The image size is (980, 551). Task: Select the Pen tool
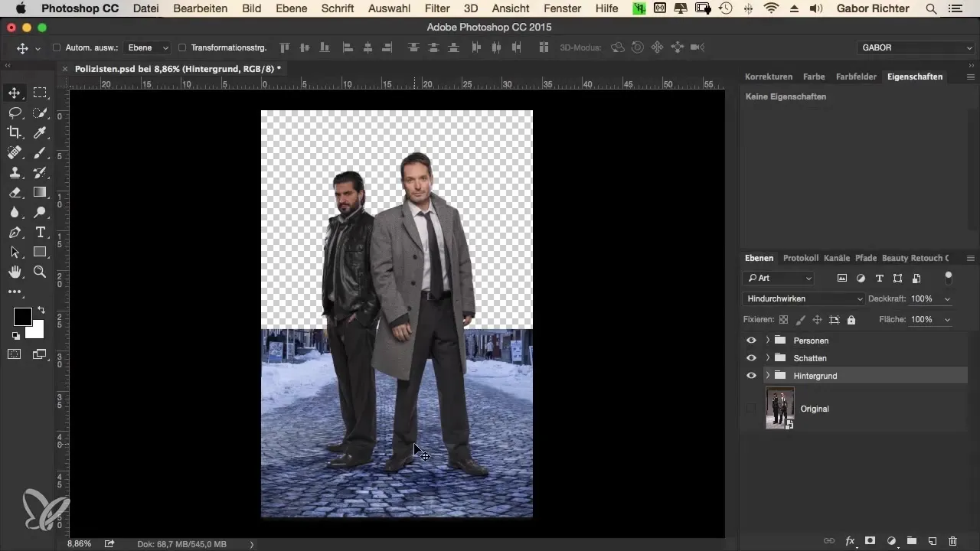click(x=15, y=232)
